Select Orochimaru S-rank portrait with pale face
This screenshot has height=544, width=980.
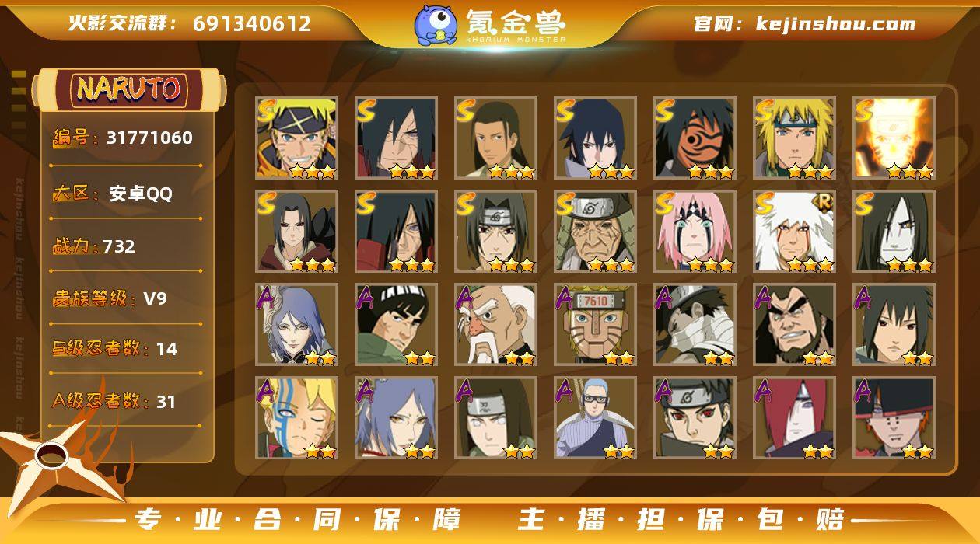[894, 231]
